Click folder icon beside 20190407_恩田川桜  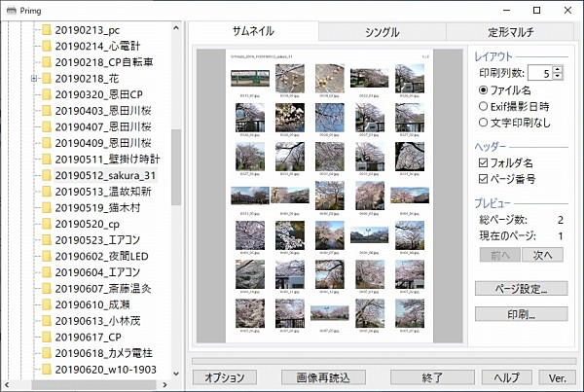[47, 127]
